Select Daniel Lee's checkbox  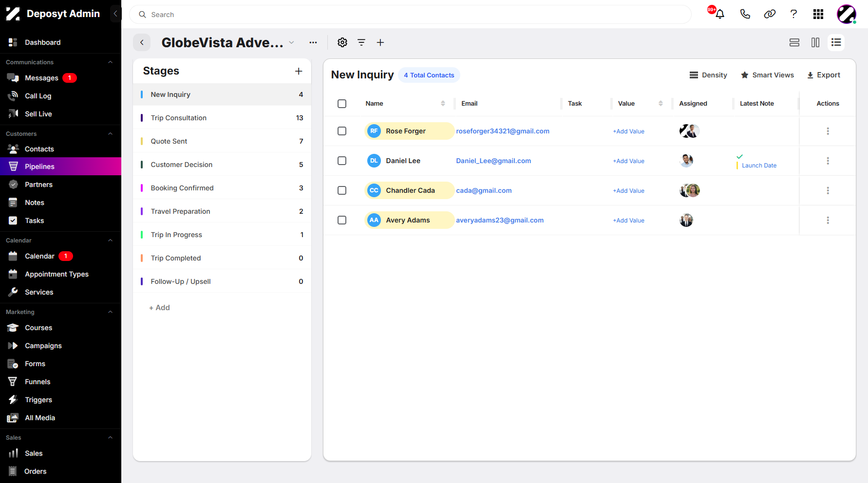(x=342, y=161)
